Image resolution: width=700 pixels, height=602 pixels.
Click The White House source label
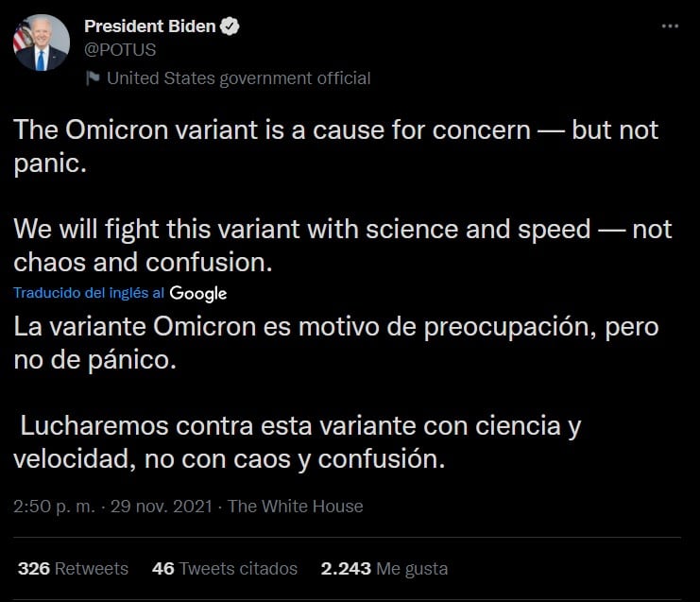(x=295, y=507)
